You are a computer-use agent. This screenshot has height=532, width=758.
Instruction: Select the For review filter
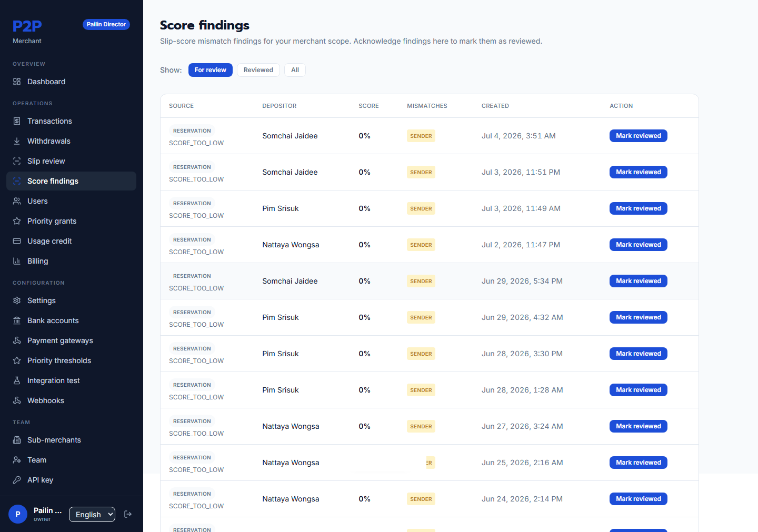[211, 70]
